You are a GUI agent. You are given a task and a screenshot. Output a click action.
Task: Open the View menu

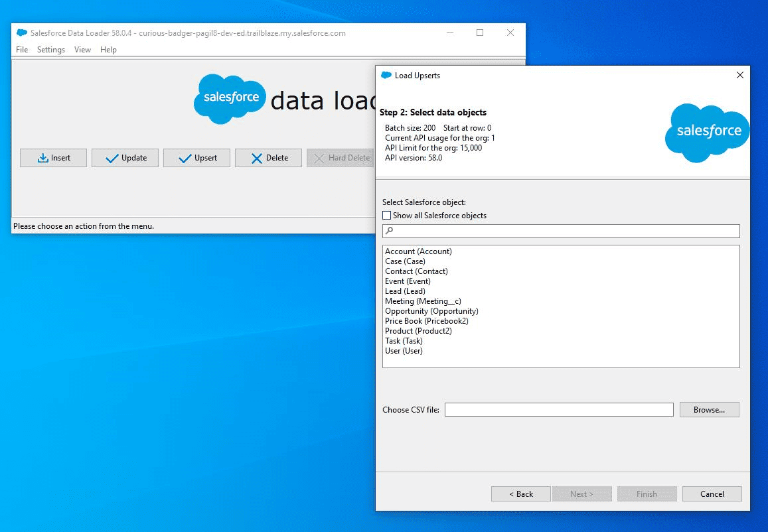click(x=82, y=50)
